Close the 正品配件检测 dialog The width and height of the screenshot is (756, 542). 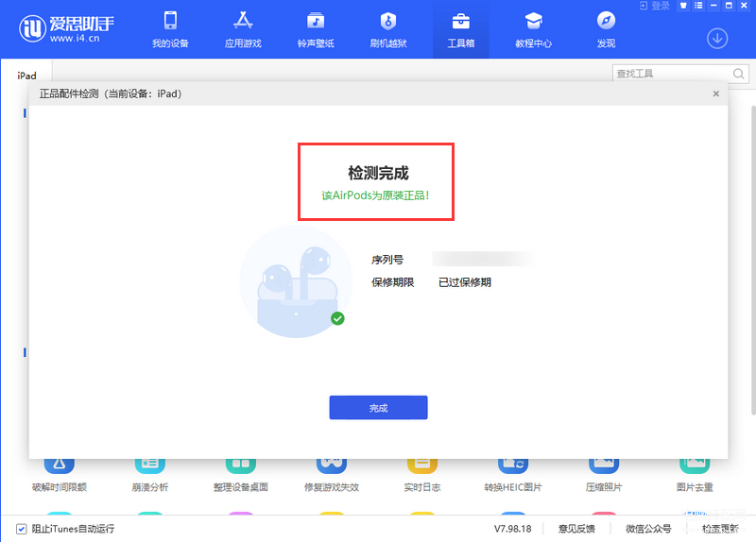tap(716, 93)
